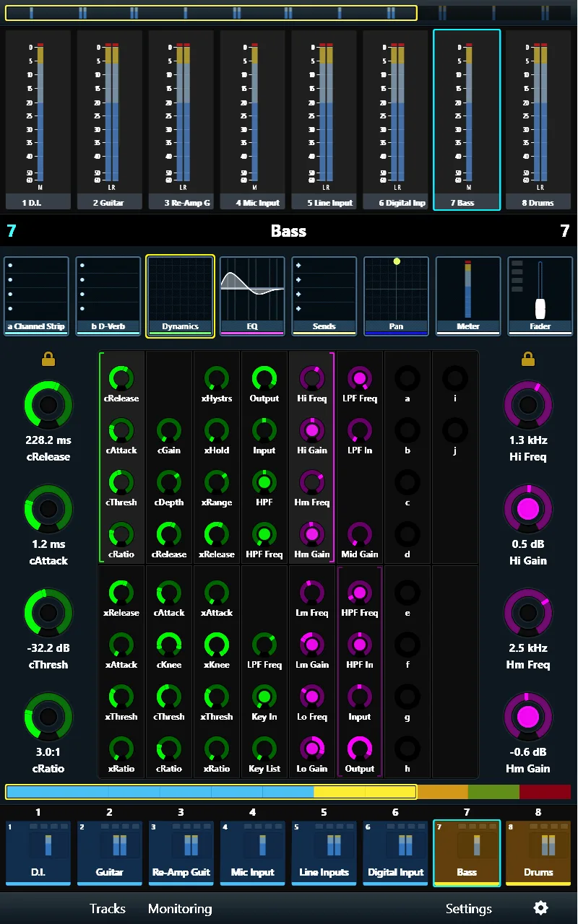Select the large cRatio knob showing 3.0:1
This screenshot has height=924, width=578.
48,717
